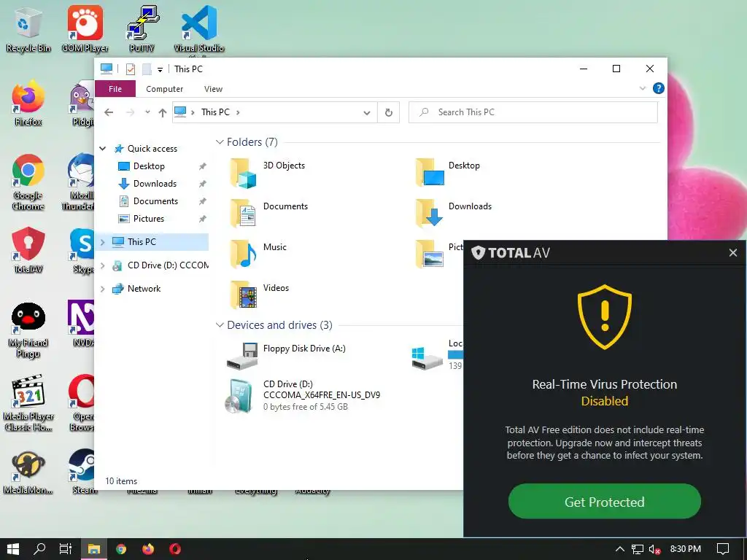Open Customize Quick Access Toolbar dropdown
This screenshot has width=747, height=560.
160,69
